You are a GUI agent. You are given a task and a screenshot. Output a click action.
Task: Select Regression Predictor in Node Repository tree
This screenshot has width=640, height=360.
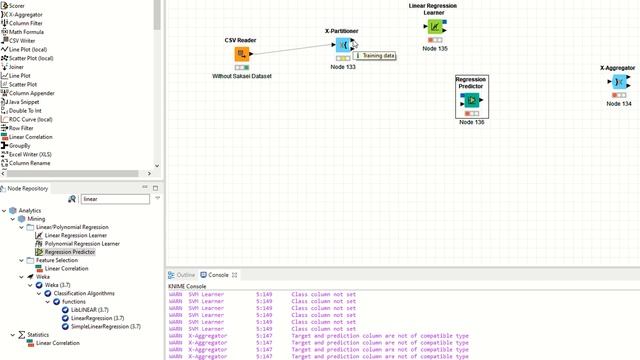tap(70, 252)
